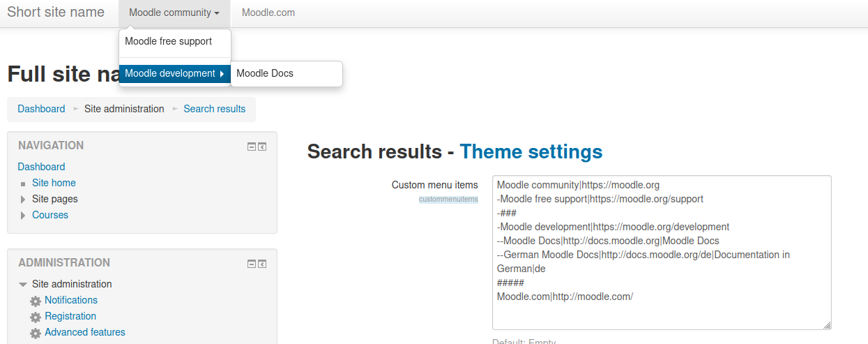Screen dimensions: 868x344
Task: Collapse the Navigation block with hide icon
Action: pyautogui.click(x=252, y=147)
